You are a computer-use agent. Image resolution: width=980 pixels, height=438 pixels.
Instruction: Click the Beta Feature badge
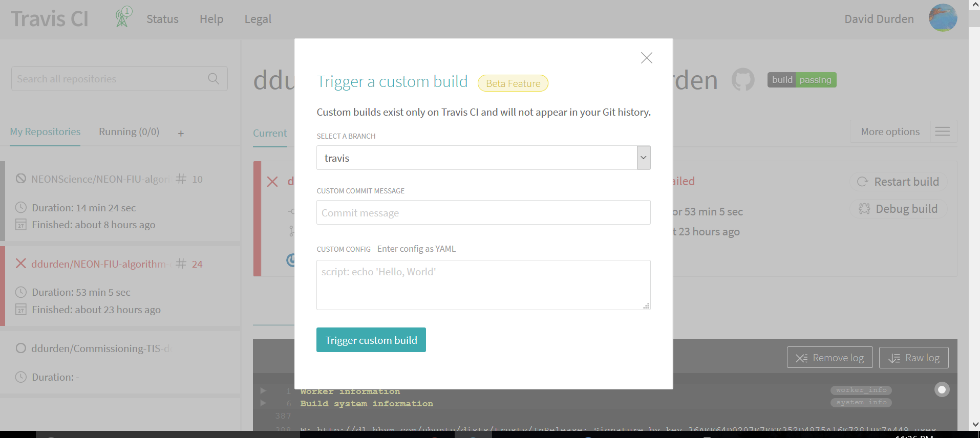513,83
